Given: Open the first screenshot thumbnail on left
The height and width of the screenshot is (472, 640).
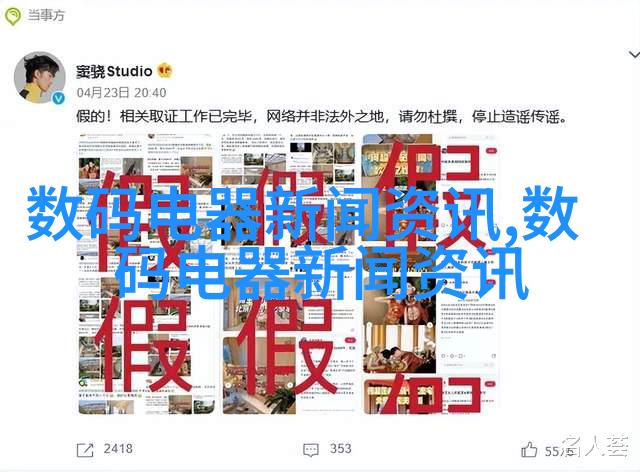Looking at the screenshot, I should tap(147, 274).
